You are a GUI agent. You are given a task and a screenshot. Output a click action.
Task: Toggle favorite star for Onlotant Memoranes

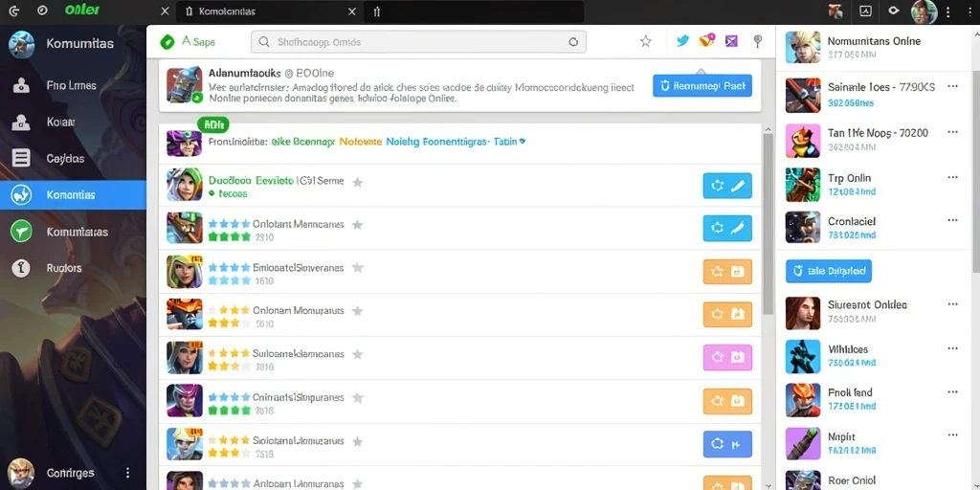click(358, 224)
